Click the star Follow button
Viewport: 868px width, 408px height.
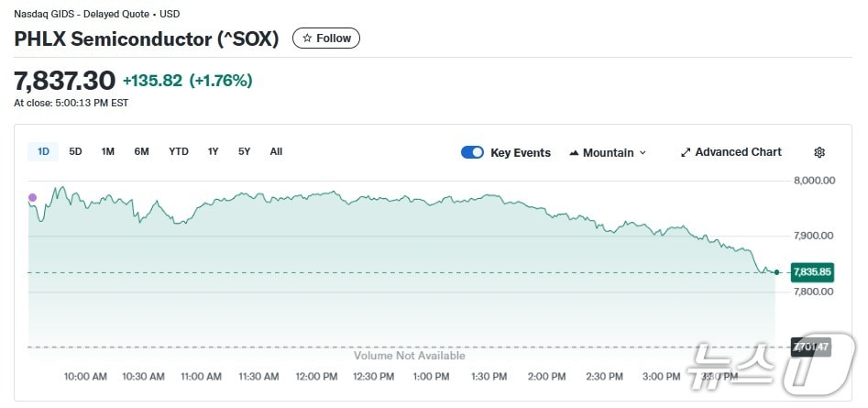click(x=326, y=39)
